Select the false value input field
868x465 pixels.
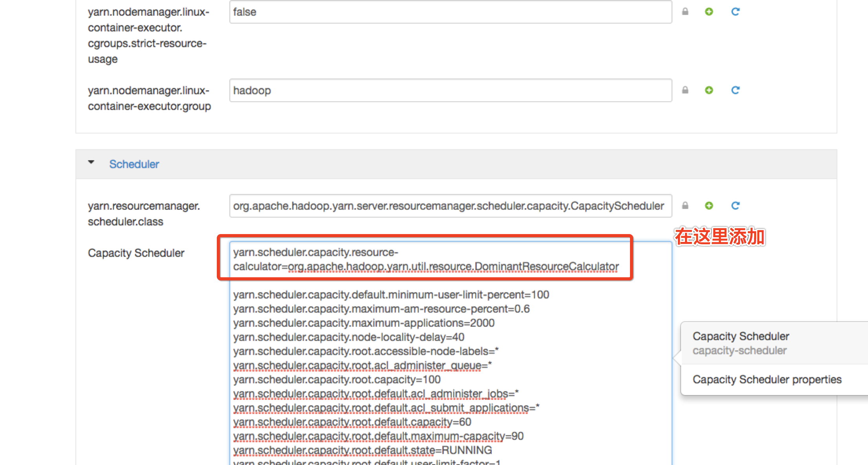[x=450, y=12]
